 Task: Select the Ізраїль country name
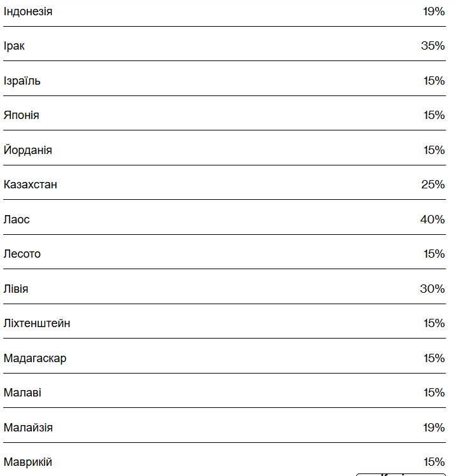(22, 81)
